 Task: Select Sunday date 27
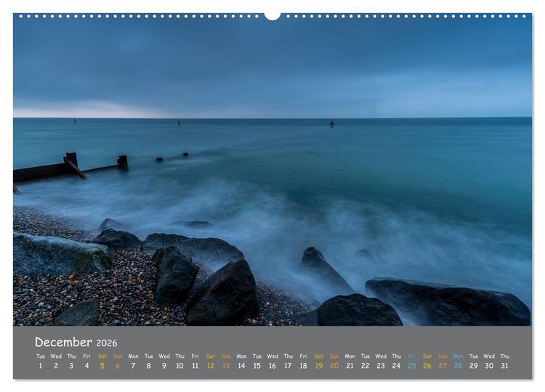443,366
